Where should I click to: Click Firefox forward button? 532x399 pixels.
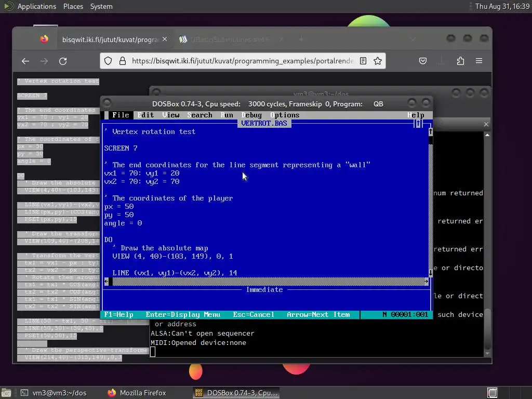[x=44, y=61]
